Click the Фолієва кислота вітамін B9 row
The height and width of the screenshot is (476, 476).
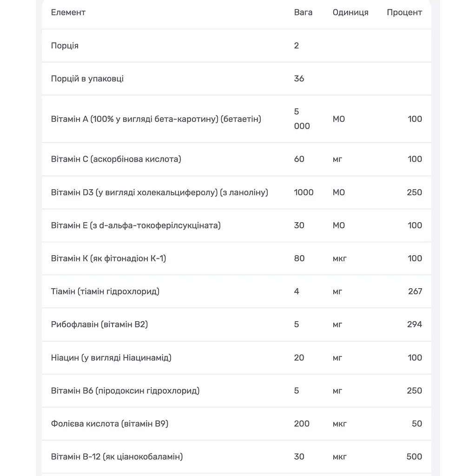[237, 424]
